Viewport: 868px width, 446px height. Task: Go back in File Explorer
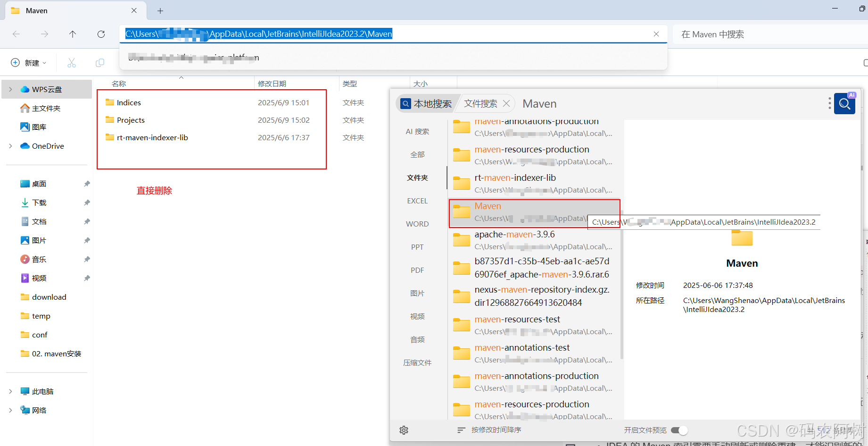[x=16, y=34]
